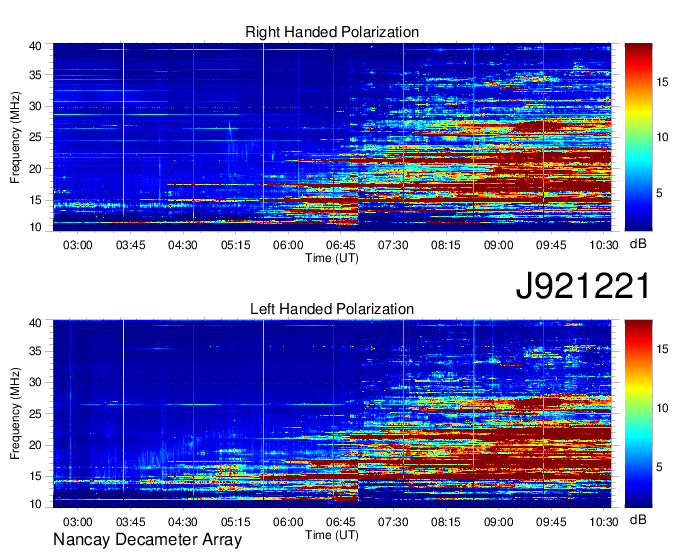Click '15' dB tick on Left Handed color bar
Viewport: 680px width, 552px height.
663,349
